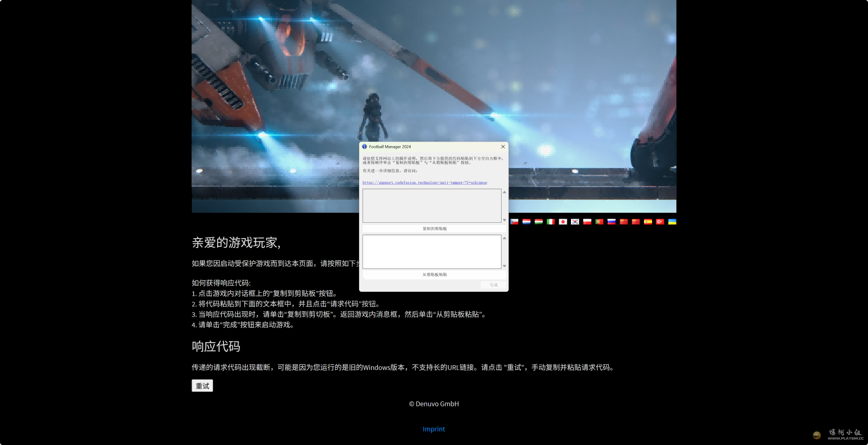Click the 重试 retry button
The width and height of the screenshot is (868, 445).
tap(202, 386)
